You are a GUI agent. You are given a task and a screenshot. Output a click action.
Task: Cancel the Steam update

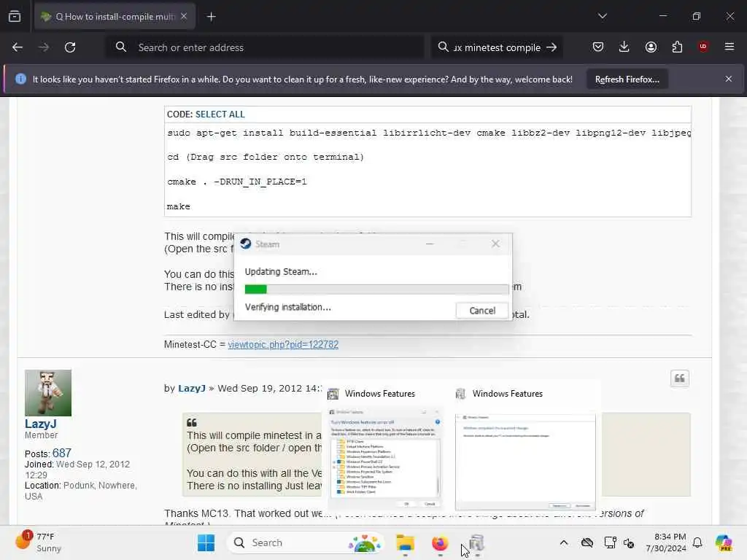point(482,311)
